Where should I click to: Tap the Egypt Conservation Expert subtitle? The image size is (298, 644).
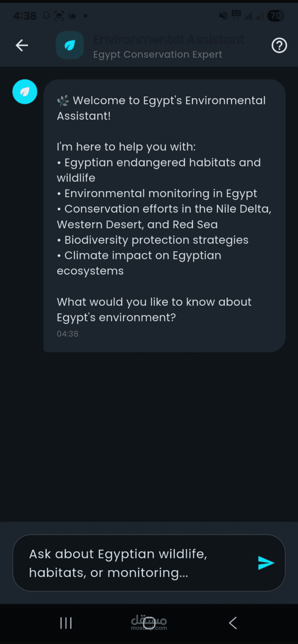[158, 54]
